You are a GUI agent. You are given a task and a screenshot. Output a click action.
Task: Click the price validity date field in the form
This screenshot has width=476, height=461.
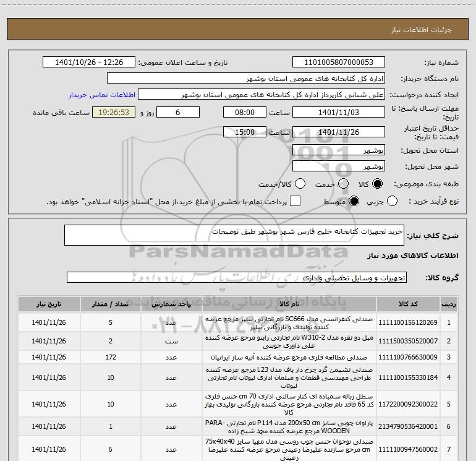click(x=339, y=132)
